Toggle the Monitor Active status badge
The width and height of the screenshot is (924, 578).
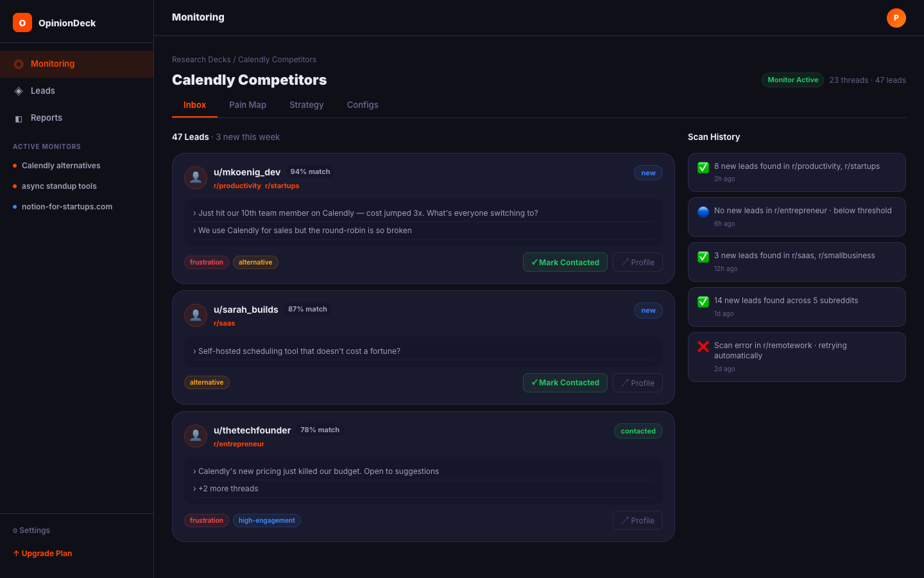(792, 80)
